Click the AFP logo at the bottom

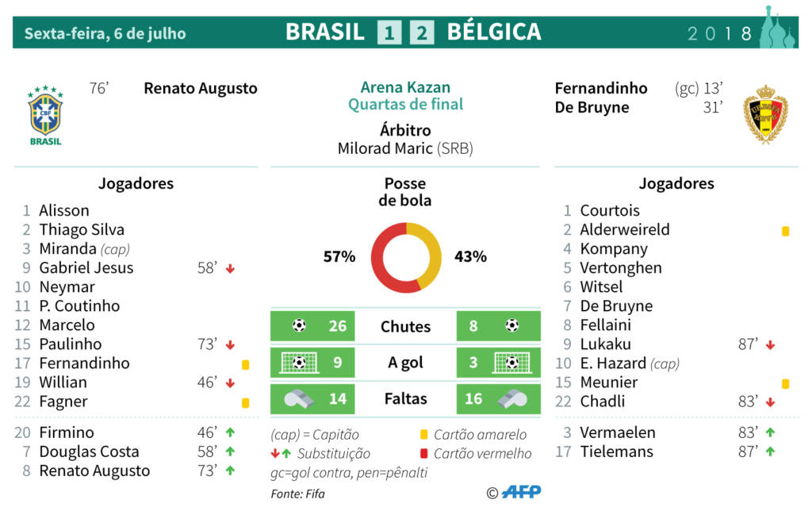point(521,492)
